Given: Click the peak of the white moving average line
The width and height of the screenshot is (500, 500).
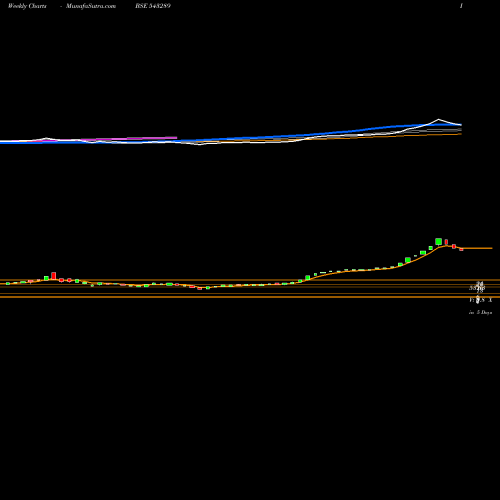Looking at the screenshot, I should 439,119.
